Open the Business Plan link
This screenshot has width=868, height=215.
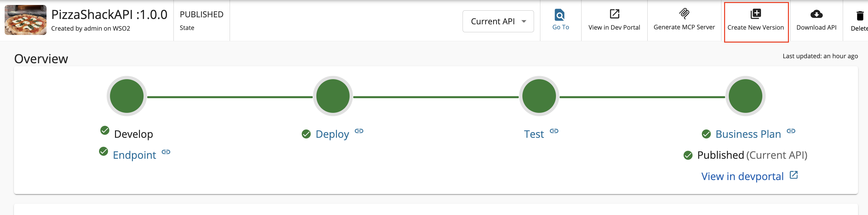[x=748, y=134]
